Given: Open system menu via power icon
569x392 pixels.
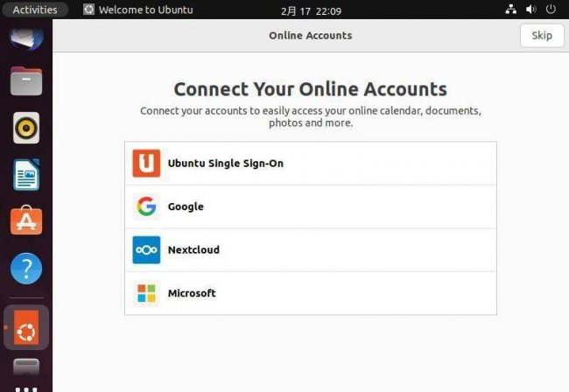Looking at the screenshot, I should coord(551,9).
